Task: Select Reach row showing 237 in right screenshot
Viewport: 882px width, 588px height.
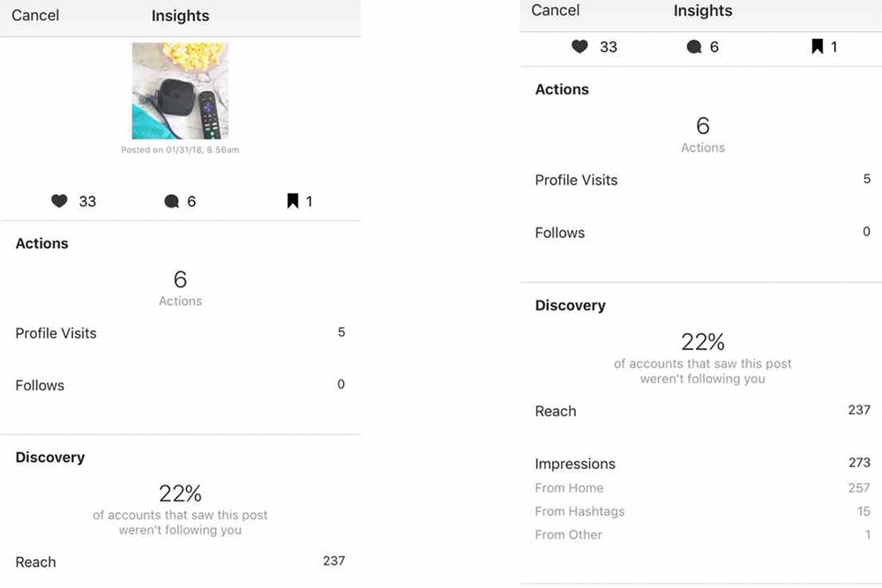Action: coord(703,411)
